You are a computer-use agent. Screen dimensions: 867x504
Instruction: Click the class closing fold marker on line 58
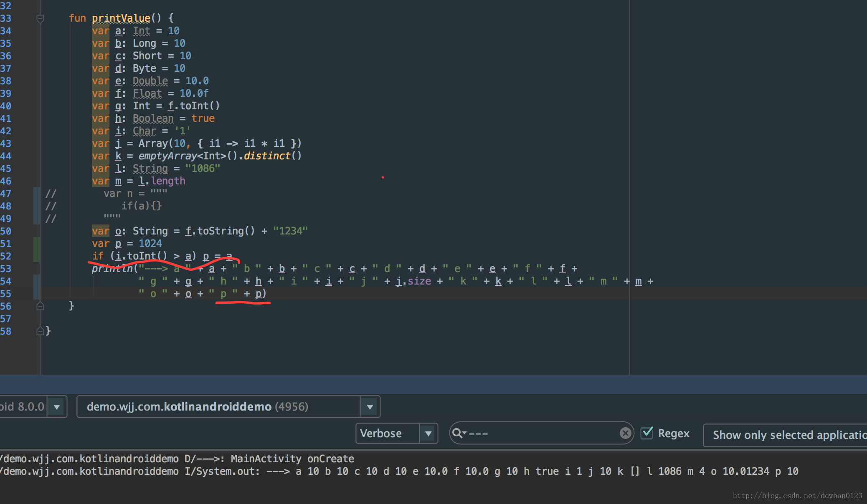tap(40, 331)
